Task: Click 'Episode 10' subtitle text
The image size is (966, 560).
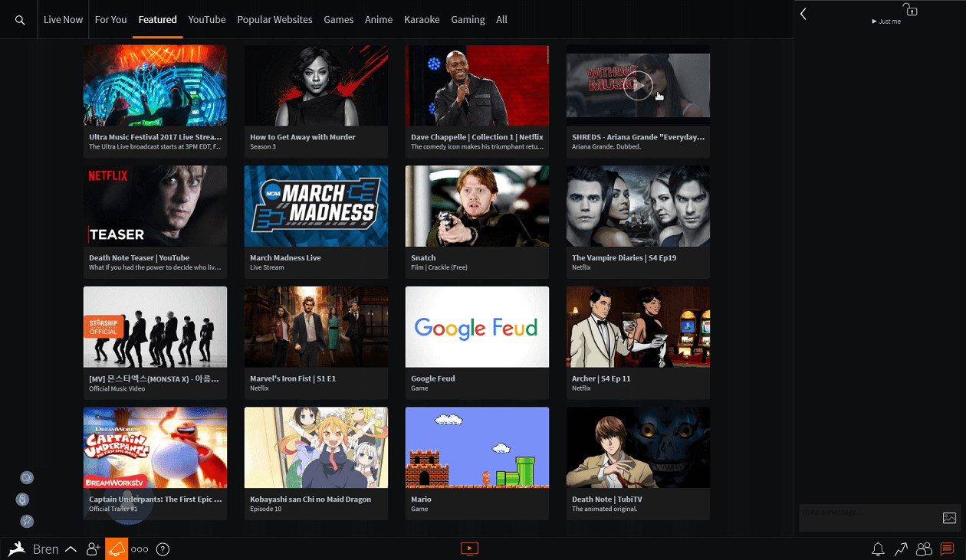Action: coord(265,509)
